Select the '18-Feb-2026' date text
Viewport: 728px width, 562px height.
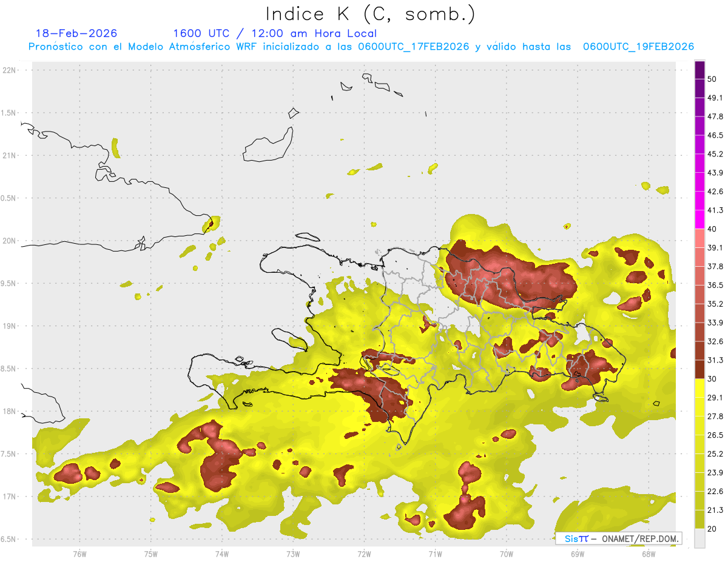pyautogui.click(x=76, y=33)
